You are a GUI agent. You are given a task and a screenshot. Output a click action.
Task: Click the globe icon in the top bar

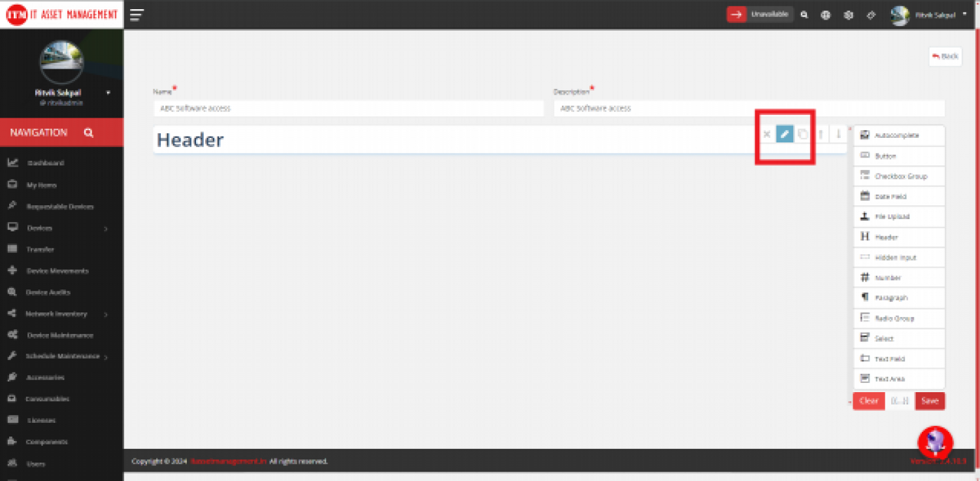pos(826,14)
